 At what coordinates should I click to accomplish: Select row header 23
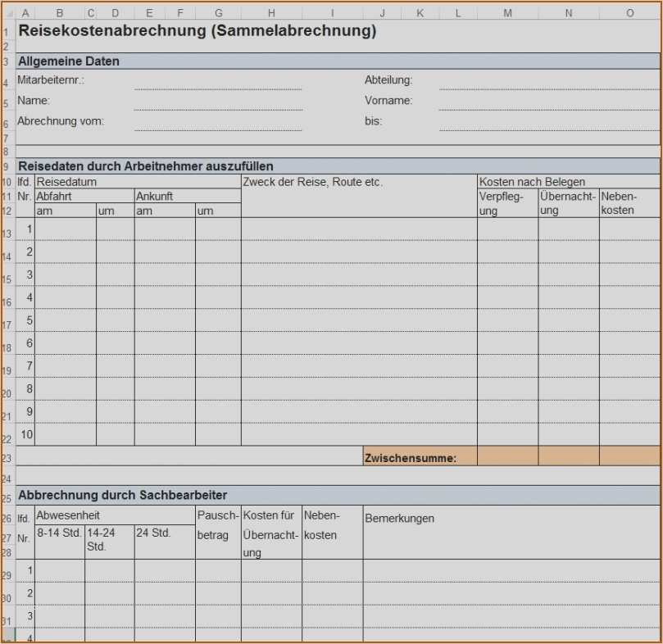(7, 458)
